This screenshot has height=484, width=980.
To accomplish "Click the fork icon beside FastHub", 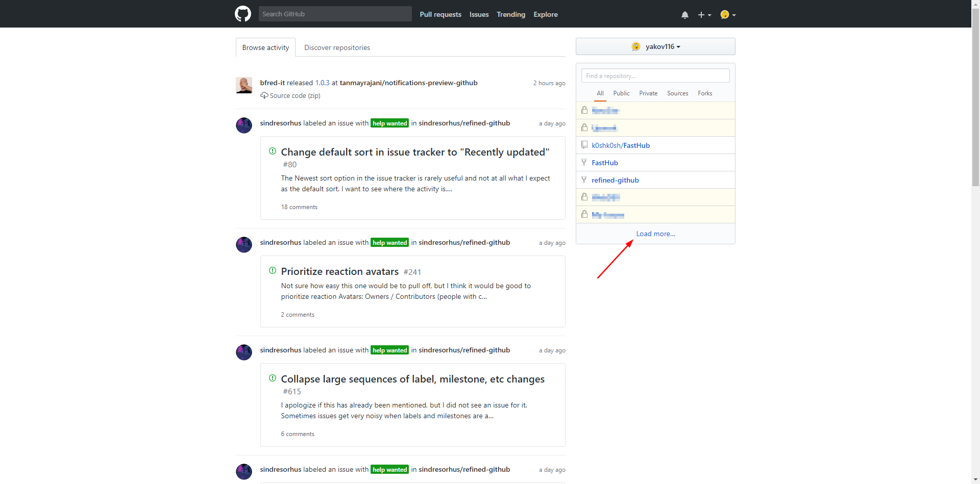I will (x=584, y=162).
